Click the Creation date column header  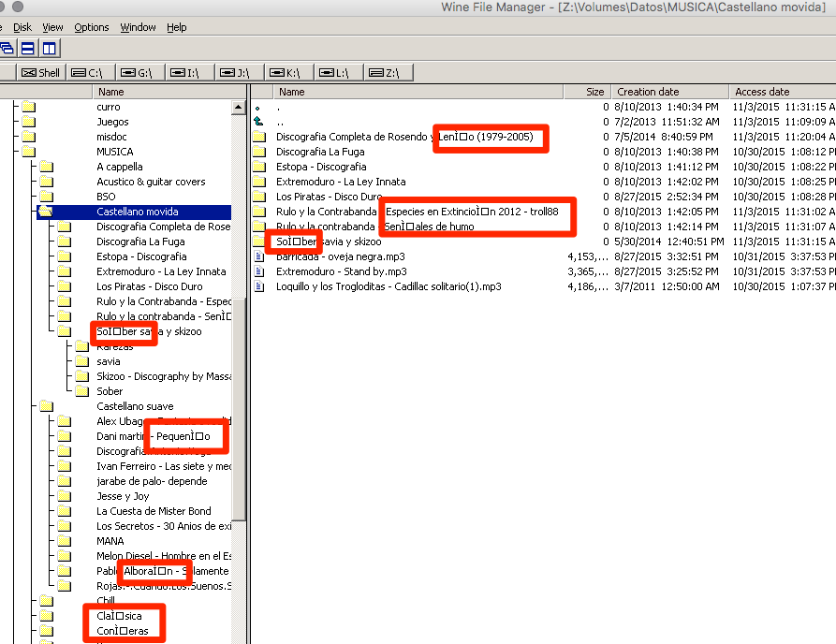[669, 92]
